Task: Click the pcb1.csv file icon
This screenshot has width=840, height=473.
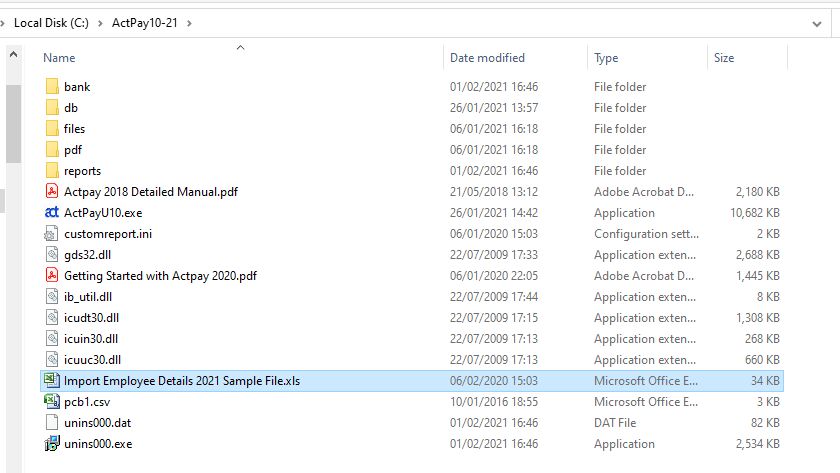Action: (52, 402)
